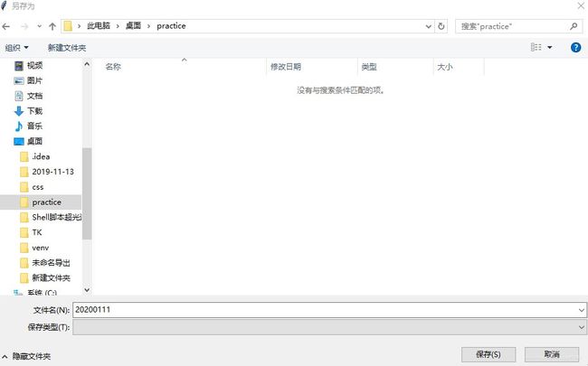Viewport: 588px width, 366px height.
Task: Close the 另存为 dialog window
Action: pyautogui.click(x=581, y=5)
